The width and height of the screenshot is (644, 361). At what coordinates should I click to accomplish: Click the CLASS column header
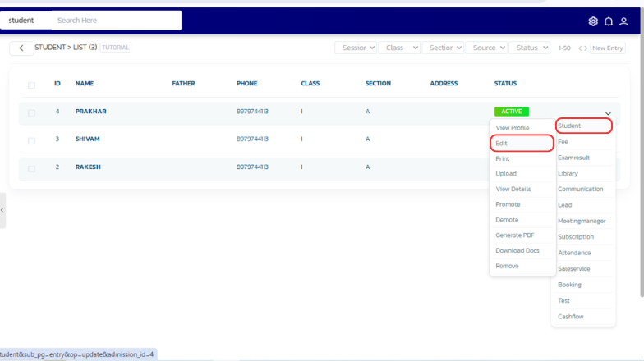pyautogui.click(x=310, y=84)
